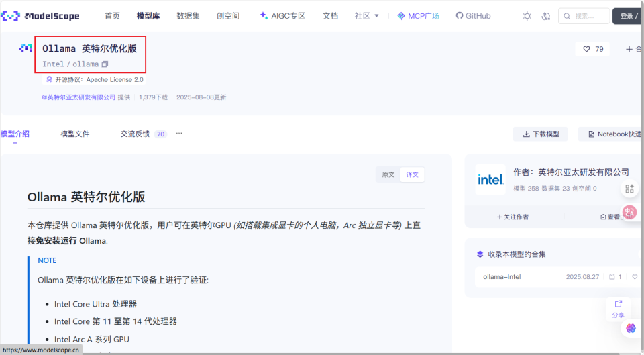Image resolution: width=644 pixels, height=355 pixels.
Task: Click 关注作者 follow author
Action: [513, 217]
